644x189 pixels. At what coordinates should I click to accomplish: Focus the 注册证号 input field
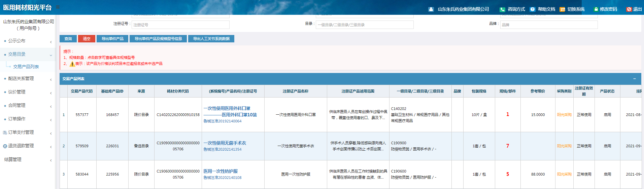(180, 25)
